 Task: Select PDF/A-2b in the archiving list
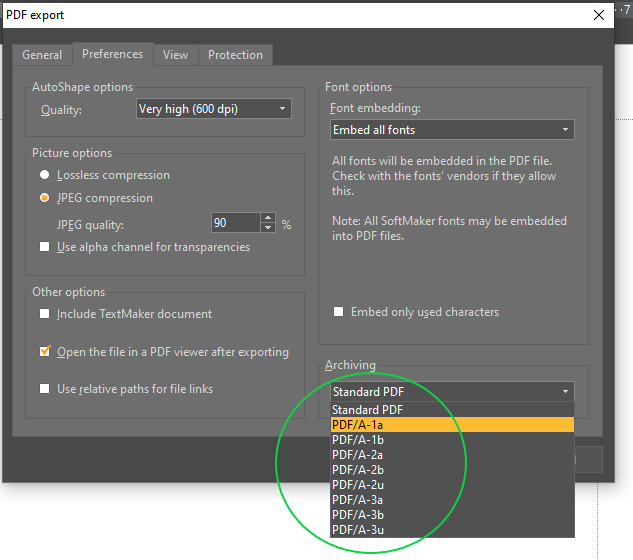(x=452, y=469)
